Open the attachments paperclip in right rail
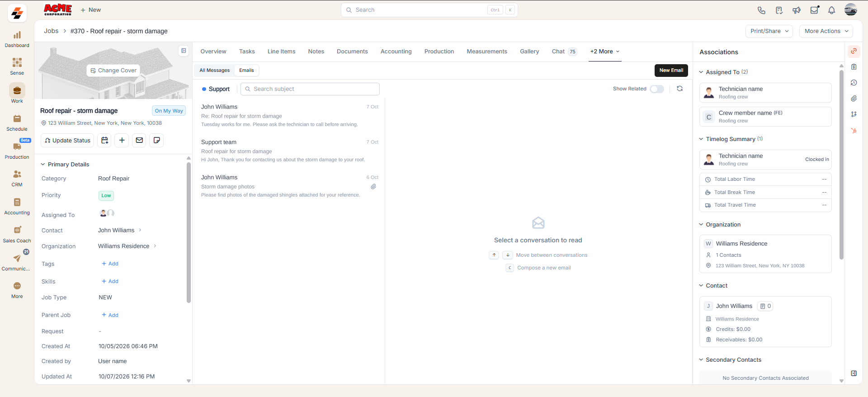868x397 pixels. click(854, 99)
